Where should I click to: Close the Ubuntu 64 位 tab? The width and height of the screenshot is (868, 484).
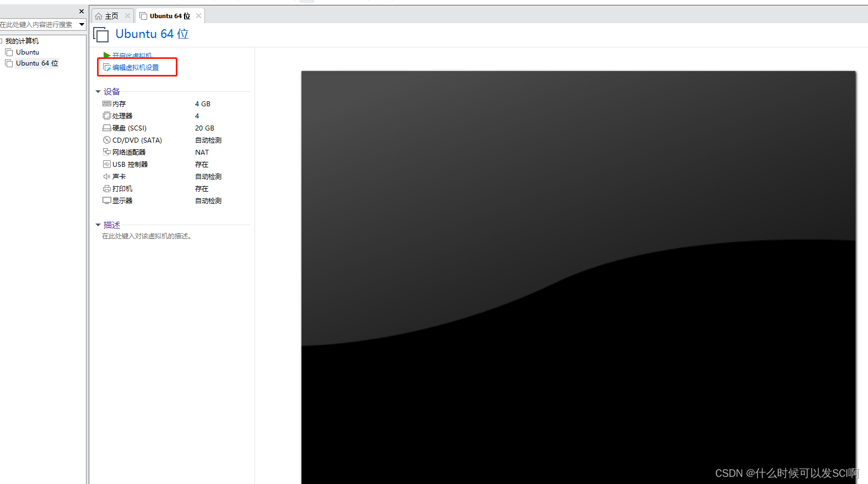pyautogui.click(x=198, y=16)
